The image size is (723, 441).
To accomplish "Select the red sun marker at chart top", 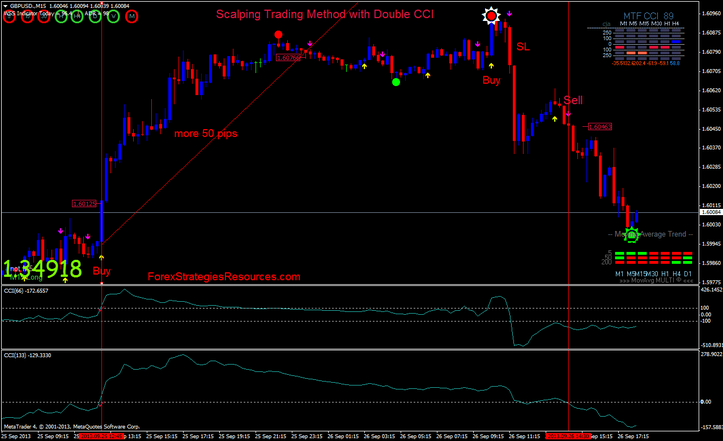I will coord(491,16).
